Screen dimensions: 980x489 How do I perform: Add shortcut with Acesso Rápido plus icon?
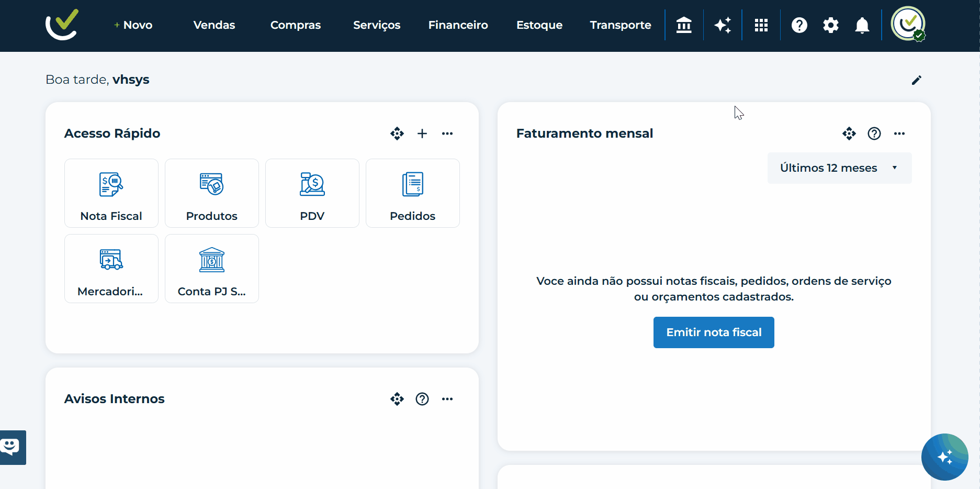point(422,134)
